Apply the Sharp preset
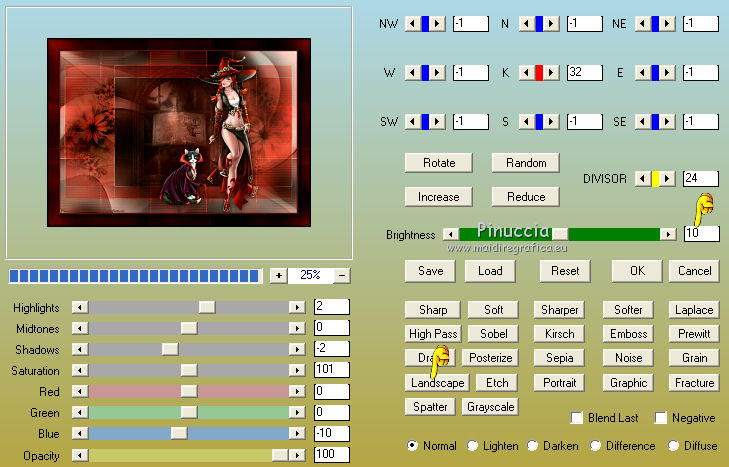Image resolution: width=729 pixels, height=467 pixels. point(433,310)
